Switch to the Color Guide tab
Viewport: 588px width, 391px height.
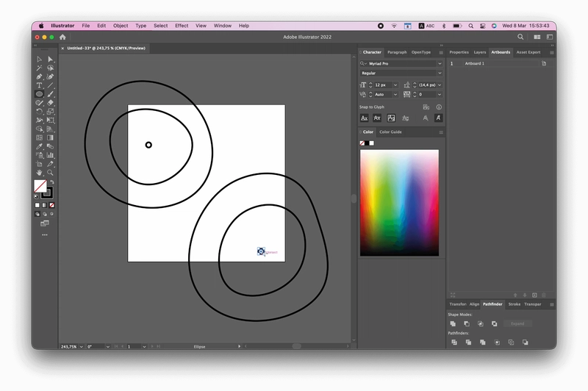click(390, 132)
